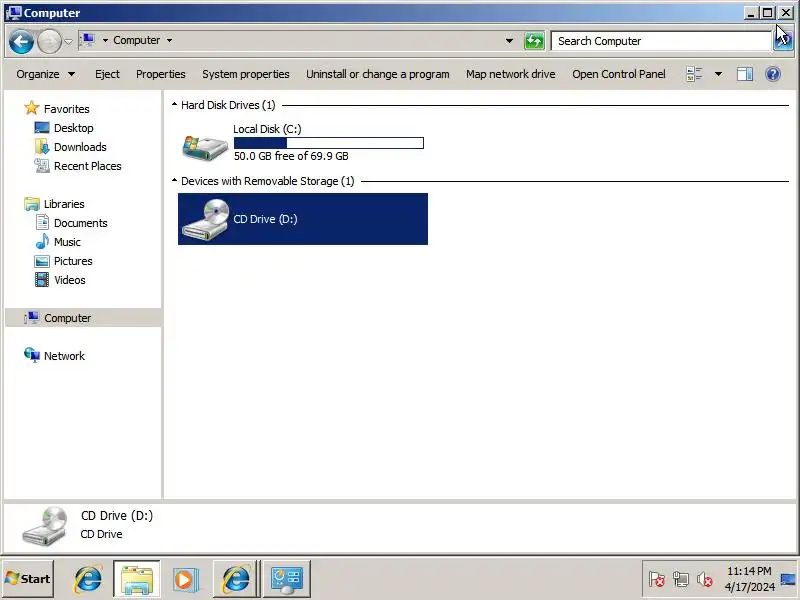This screenshot has height=600, width=800.
Task: Open Downloads under Favorites
Action: click(80, 147)
